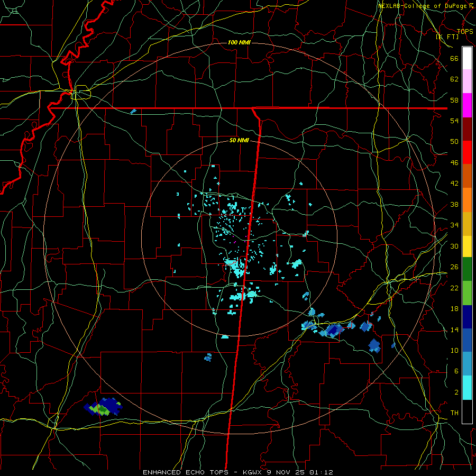Click the '100 NMI' range ring label
476x476 pixels.
(239, 42)
